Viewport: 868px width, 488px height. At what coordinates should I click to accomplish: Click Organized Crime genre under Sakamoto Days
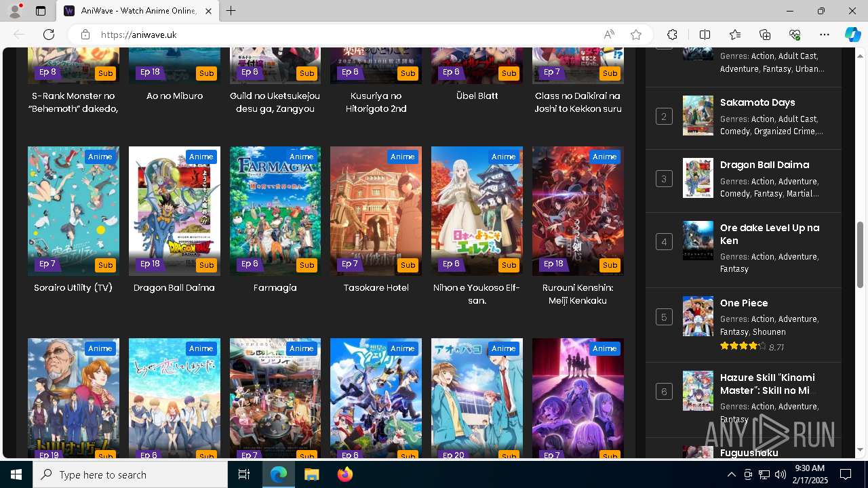pos(787,131)
